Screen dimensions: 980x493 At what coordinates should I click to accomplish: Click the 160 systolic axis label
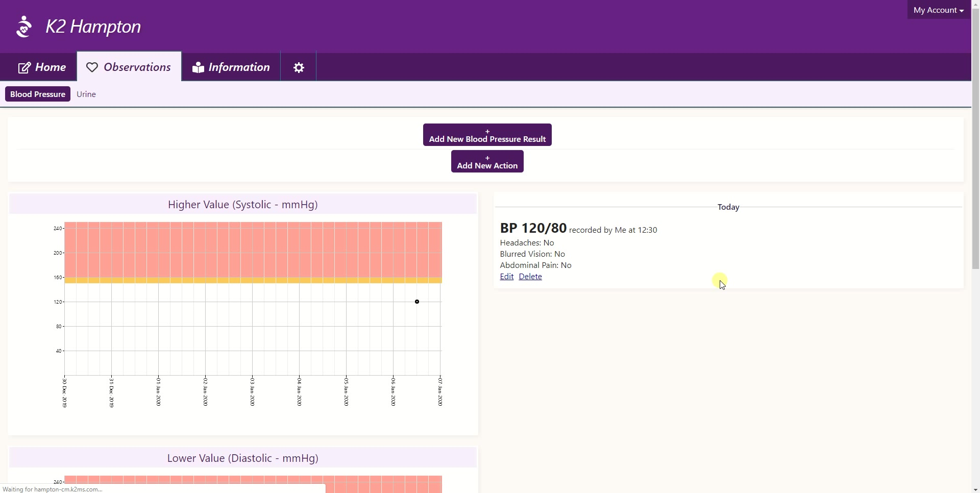[58, 278]
